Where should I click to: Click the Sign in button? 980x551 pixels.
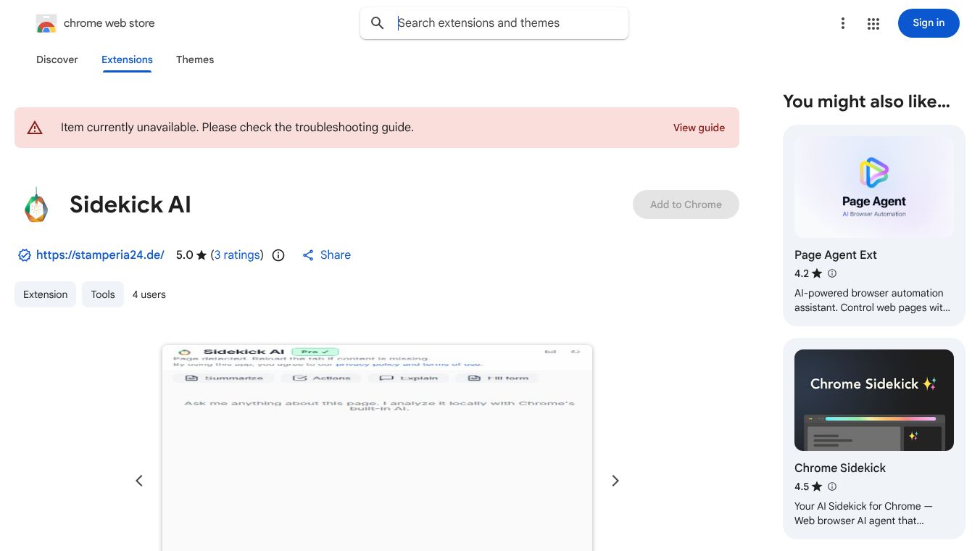pos(929,23)
